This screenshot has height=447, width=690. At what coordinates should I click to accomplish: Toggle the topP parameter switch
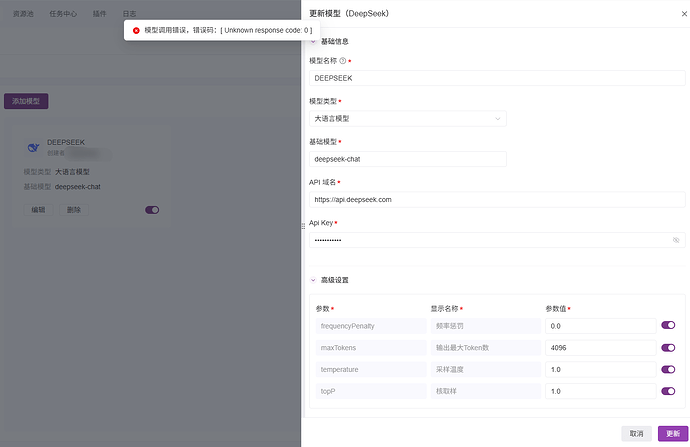(x=668, y=391)
